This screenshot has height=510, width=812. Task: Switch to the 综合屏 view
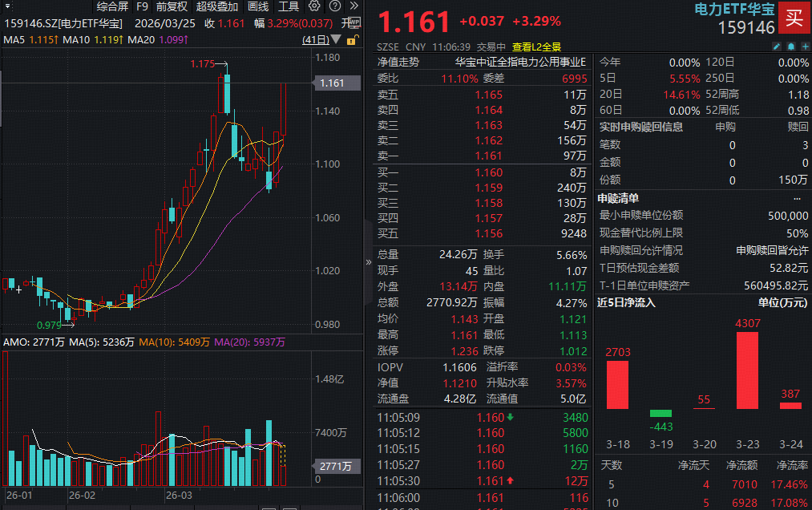(x=113, y=6)
